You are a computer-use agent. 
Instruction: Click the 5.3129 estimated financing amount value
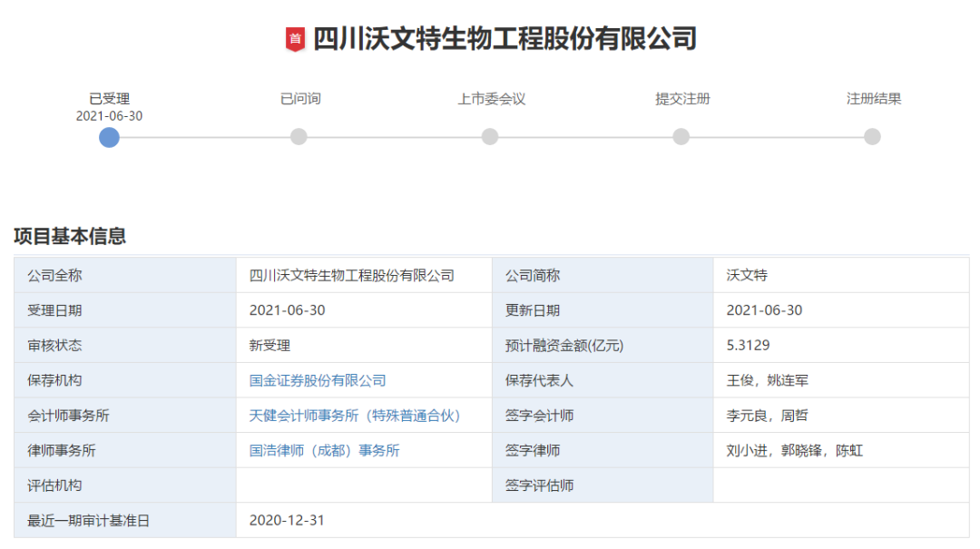click(748, 346)
